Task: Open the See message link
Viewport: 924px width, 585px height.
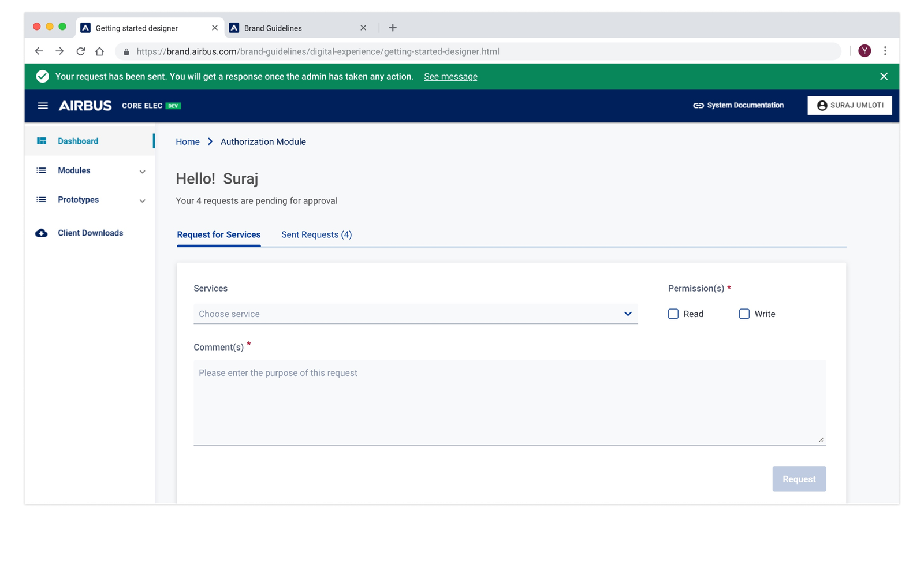Action: pos(450,77)
